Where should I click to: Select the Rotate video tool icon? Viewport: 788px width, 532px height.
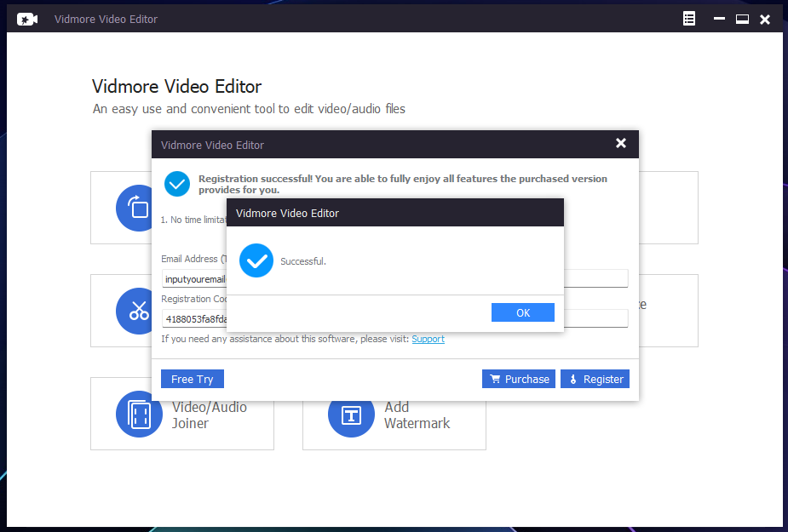pos(136,208)
